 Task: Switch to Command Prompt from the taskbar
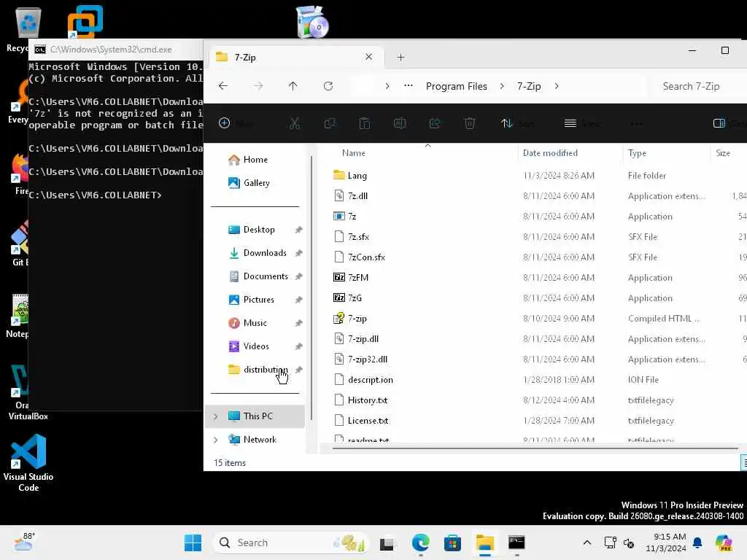pyautogui.click(x=516, y=542)
